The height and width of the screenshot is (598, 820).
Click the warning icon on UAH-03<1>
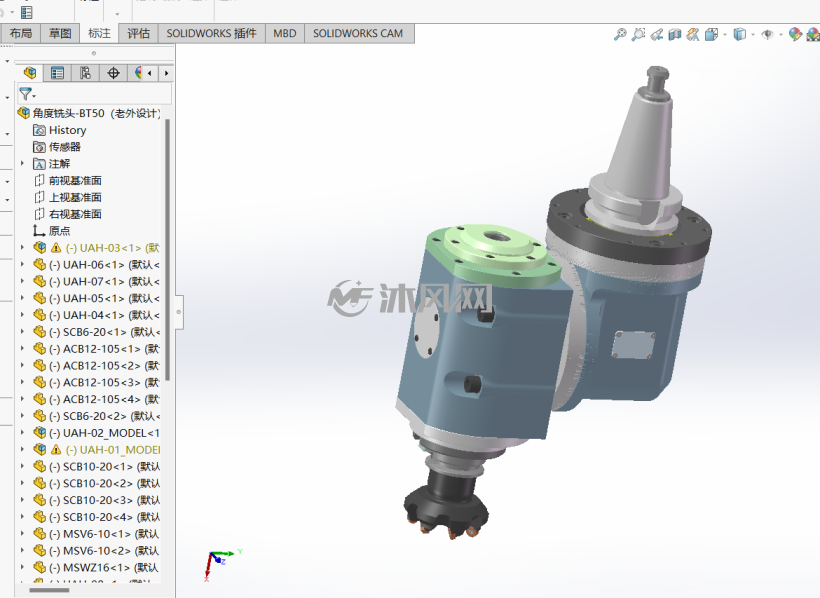[56, 248]
